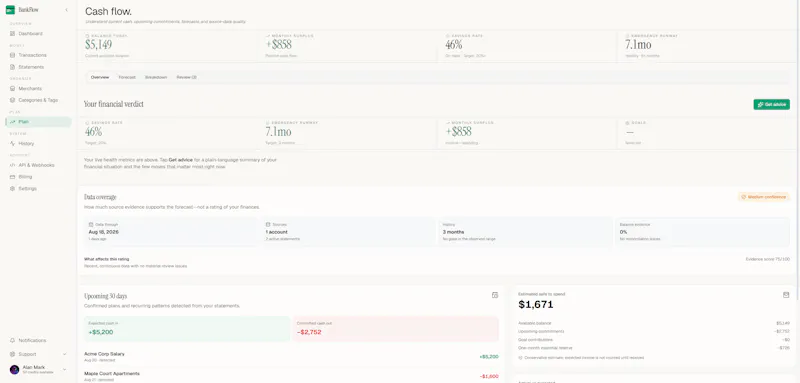This screenshot has height=383, width=800.
Task: Click the Get advice button
Action: pos(771,105)
